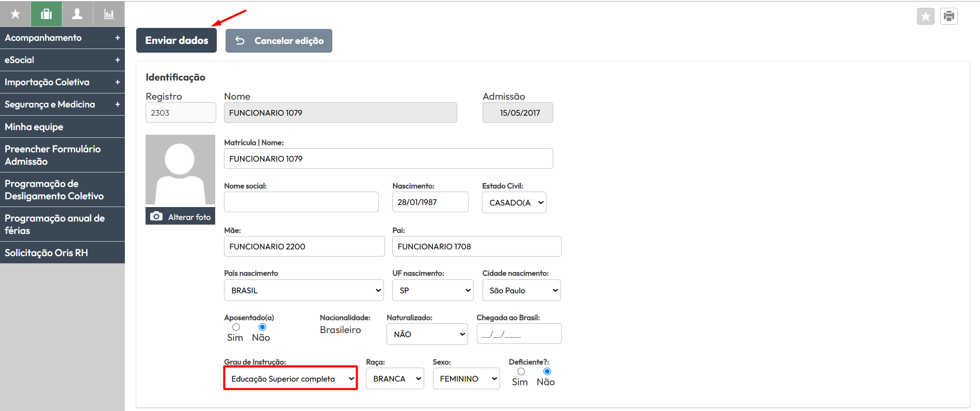Open the bar chart reports icon tab
Screen dimensions: 980x411
coord(109,14)
